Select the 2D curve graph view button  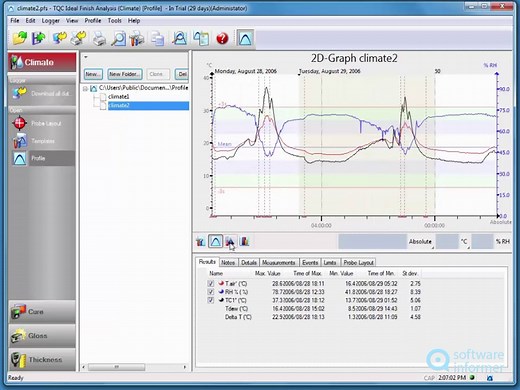pos(215,241)
